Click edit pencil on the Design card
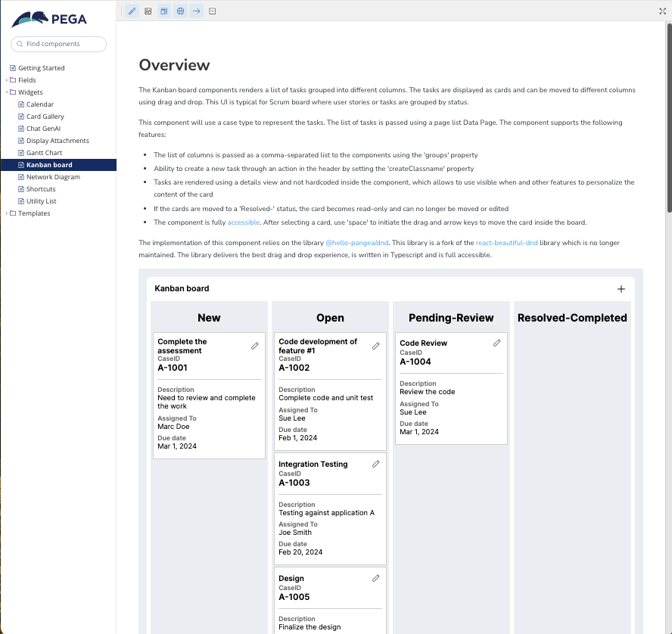 pos(376,578)
